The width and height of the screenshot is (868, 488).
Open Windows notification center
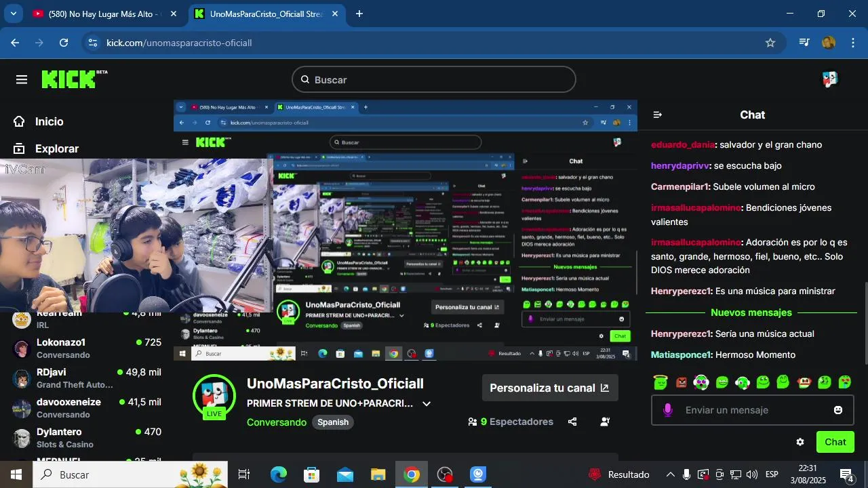[847, 474]
